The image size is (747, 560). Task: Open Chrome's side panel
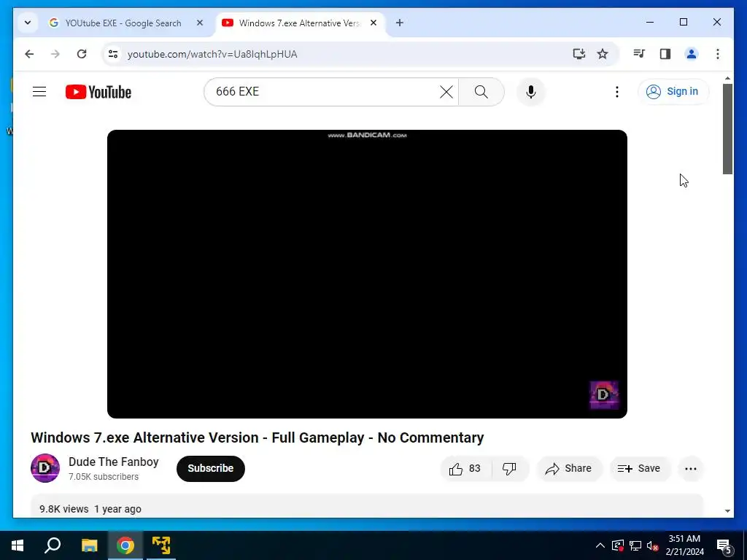(665, 54)
